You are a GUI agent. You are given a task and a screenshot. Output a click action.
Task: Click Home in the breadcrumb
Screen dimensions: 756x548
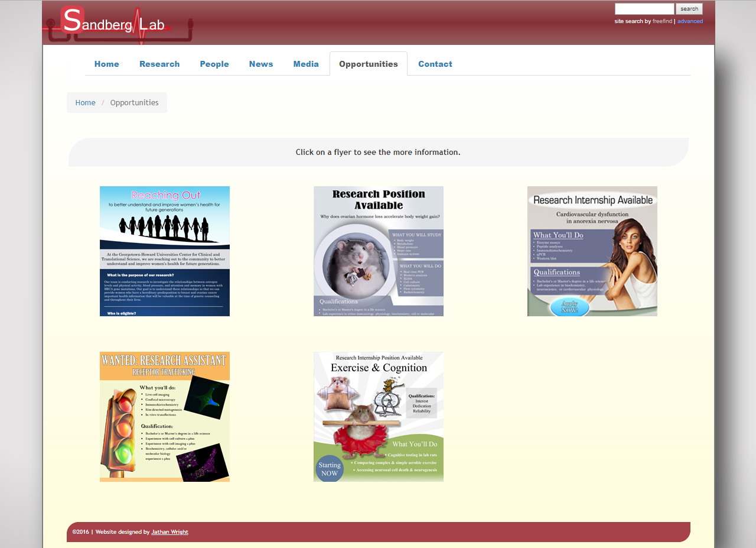[x=85, y=102]
